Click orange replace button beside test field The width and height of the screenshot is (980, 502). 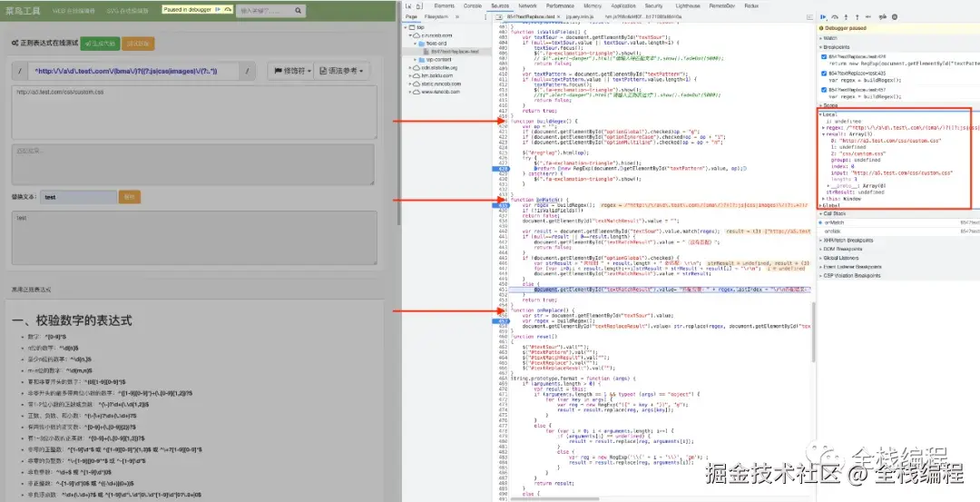click(x=130, y=197)
